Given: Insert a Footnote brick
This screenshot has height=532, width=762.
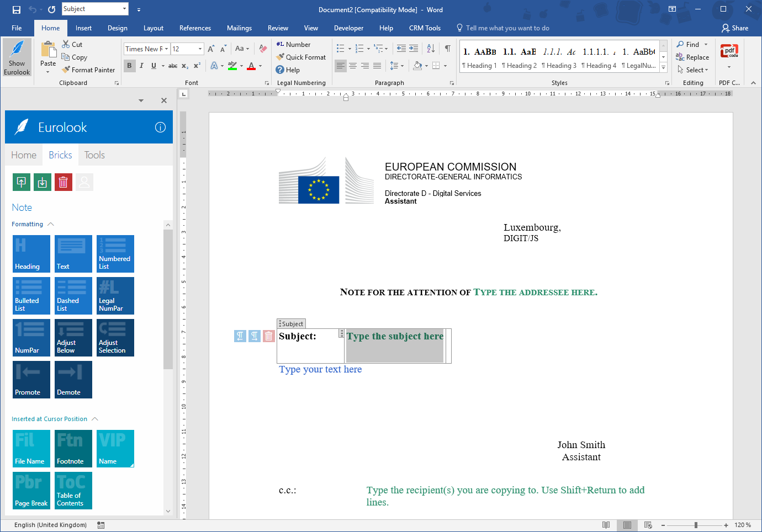Looking at the screenshot, I should tap(73, 449).
